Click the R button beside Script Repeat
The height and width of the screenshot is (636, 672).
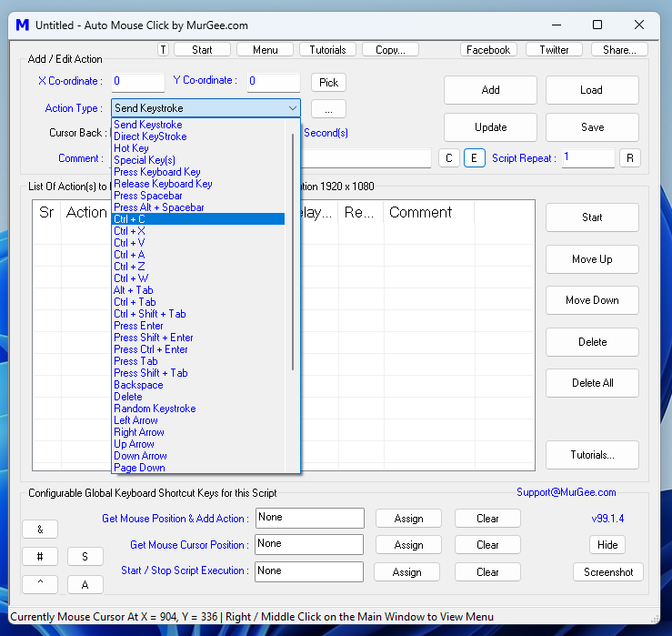[x=630, y=158]
